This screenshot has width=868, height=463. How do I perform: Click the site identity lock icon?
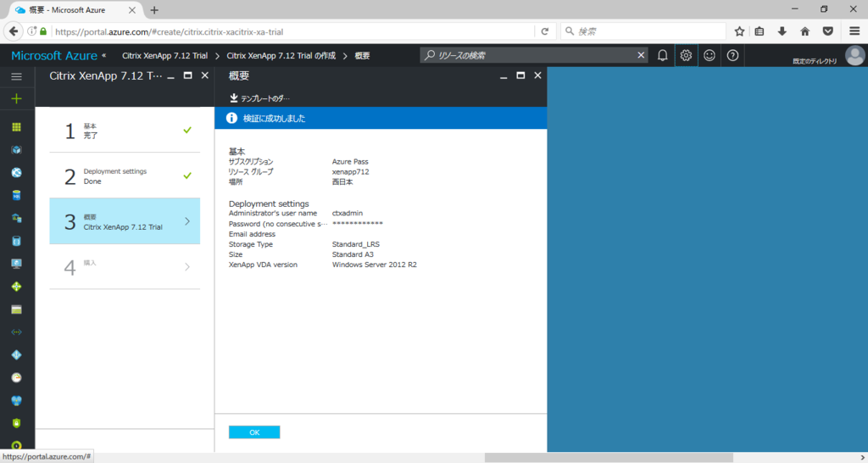[x=43, y=31]
